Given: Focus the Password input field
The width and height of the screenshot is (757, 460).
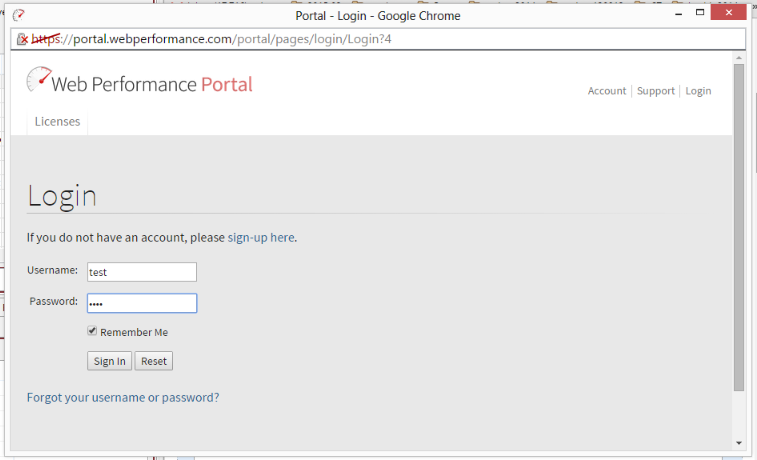Looking at the screenshot, I should [142, 303].
